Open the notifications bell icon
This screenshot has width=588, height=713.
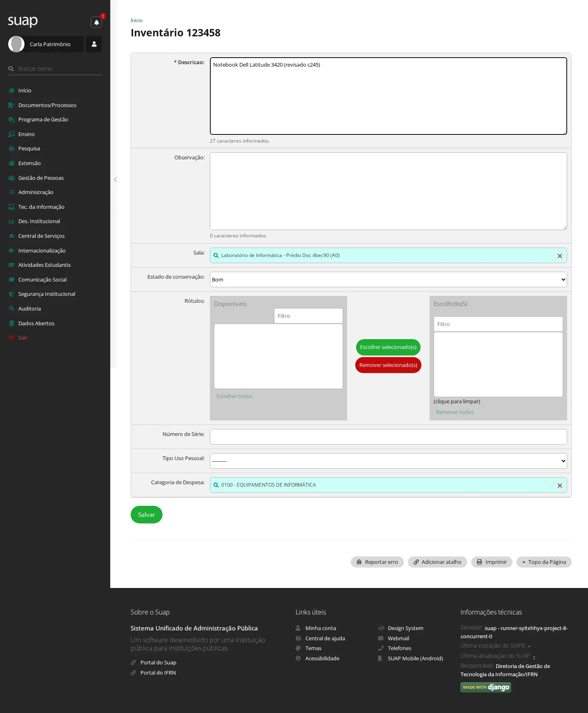(x=96, y=22)
